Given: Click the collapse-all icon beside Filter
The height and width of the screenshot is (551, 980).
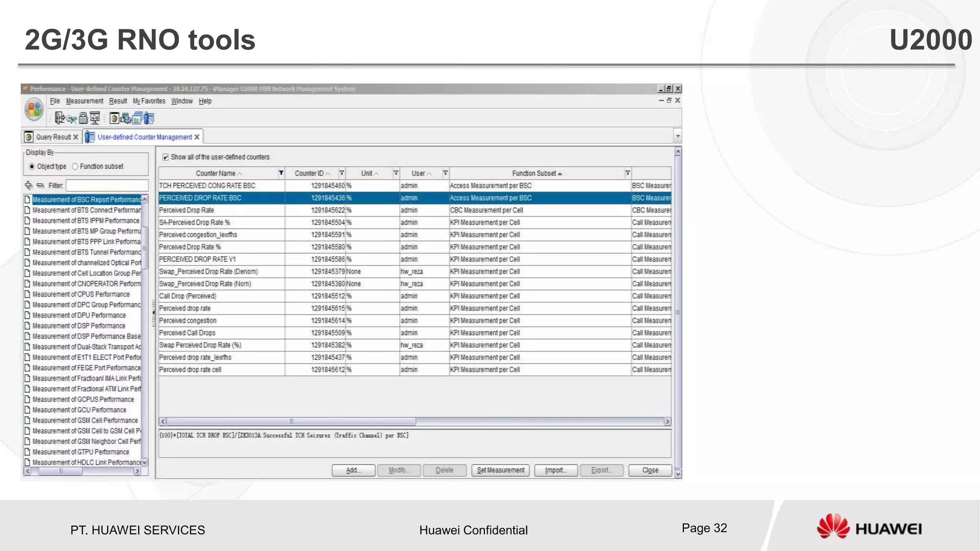Looking at the screenshot, I should (x=40, y=186).
